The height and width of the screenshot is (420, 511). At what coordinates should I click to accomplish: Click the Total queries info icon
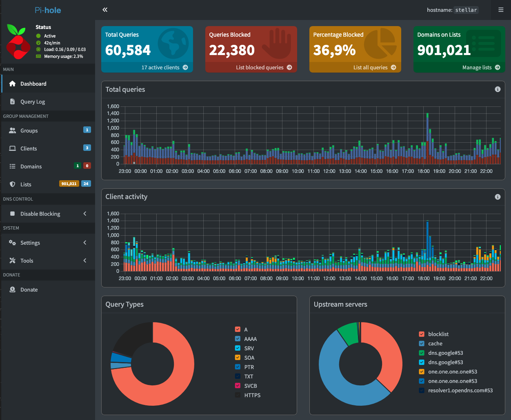[x=498, y=89]
